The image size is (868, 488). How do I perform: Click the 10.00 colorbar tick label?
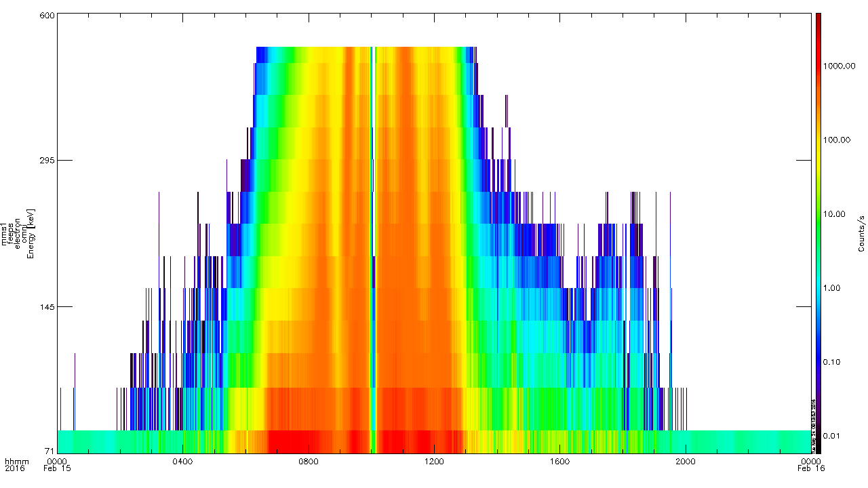tap(837, 214)
